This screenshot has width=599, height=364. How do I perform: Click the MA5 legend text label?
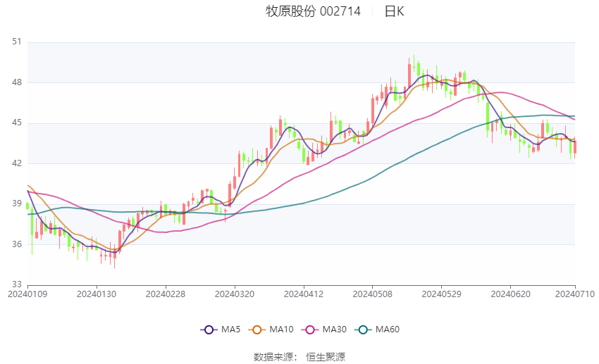coord(230,330)
